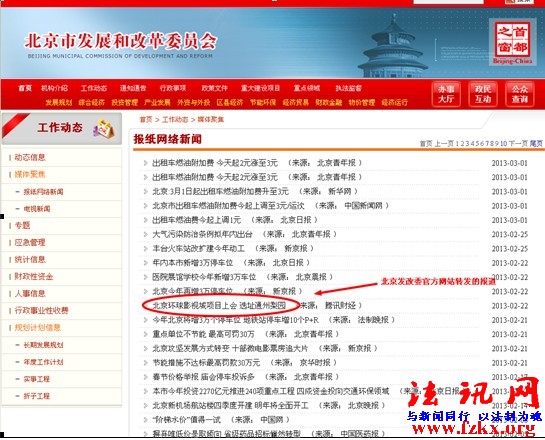Image resolution: width=545 pixels, height=440 pixels.
Task: Go to 下一页 in the pagination
Action: [518, 143]
